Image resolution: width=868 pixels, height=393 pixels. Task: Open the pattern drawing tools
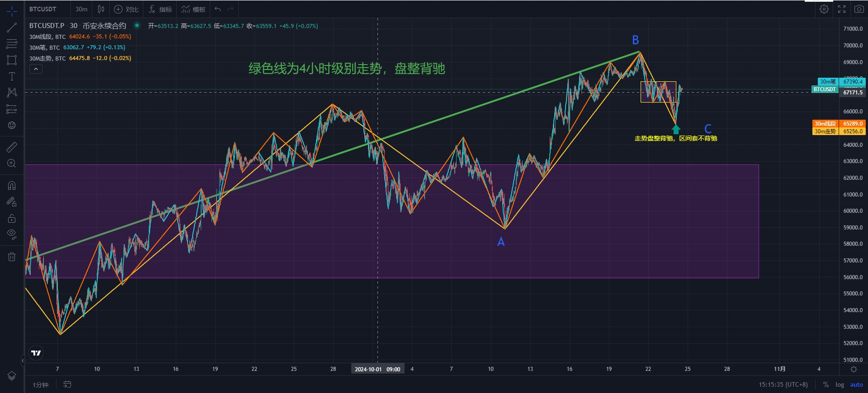click(x=12, y=93)
